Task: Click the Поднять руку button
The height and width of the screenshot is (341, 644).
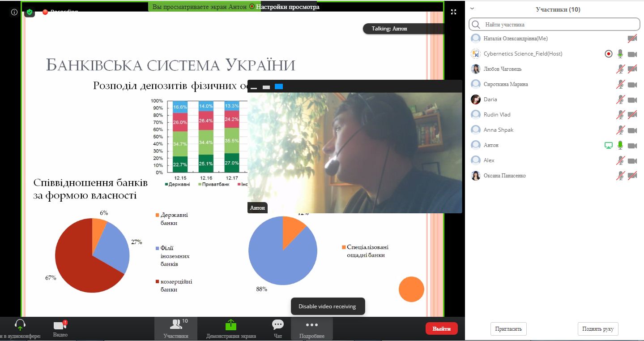Action: pyautogui.click(x=598, y=328)
